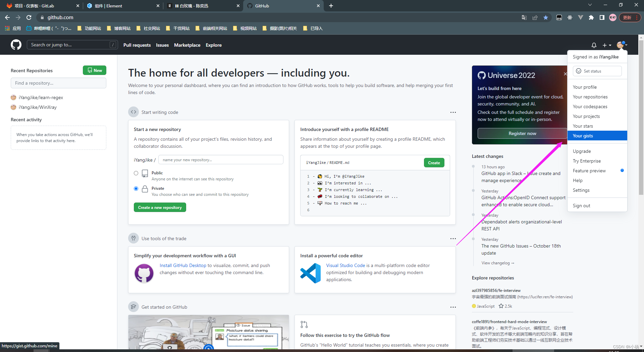The width and height of the screenshot is (644, 352).
Task: Star the azl397985856/fe-interview repository
Action: coord(501,306)
